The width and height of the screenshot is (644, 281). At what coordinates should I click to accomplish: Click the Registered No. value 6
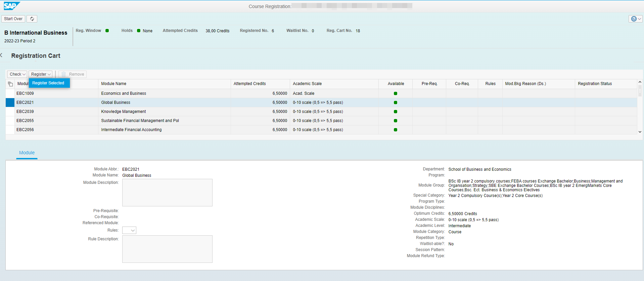273,31
